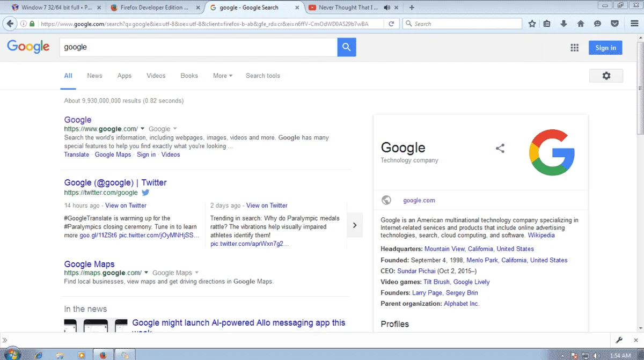Screen dimensions: 644x360
Task: Show bookmarks list icon in toolbar
Action: pyautogui.click(x=547, y=24)
